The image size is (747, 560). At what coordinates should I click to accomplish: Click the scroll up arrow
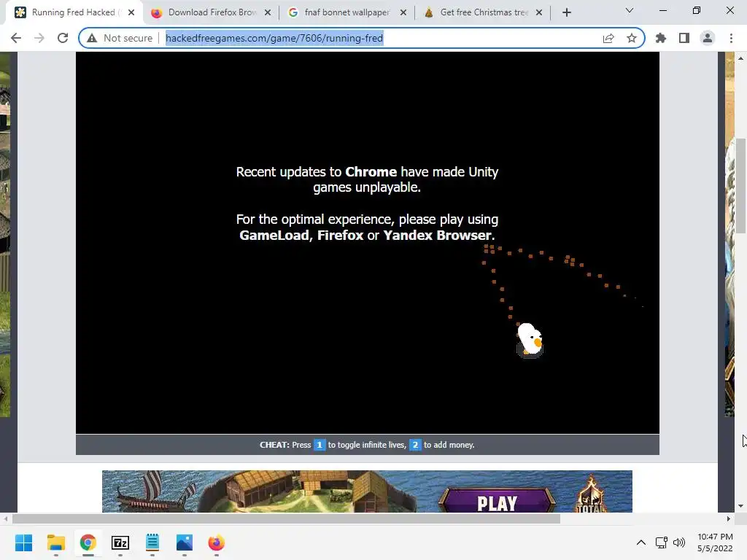click(740, 58)
